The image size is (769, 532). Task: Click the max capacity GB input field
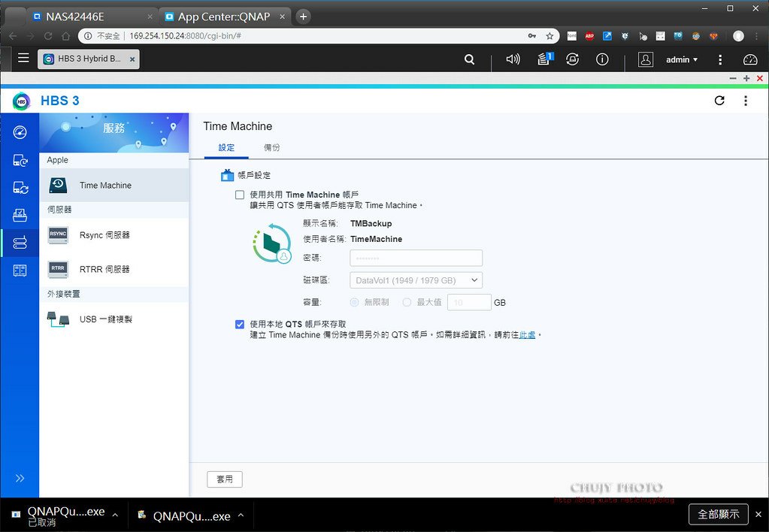point(469,303)
